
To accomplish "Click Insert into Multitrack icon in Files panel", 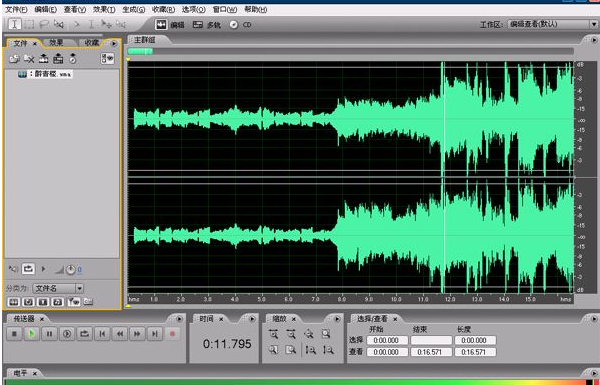I will click(x=58, y=59).
